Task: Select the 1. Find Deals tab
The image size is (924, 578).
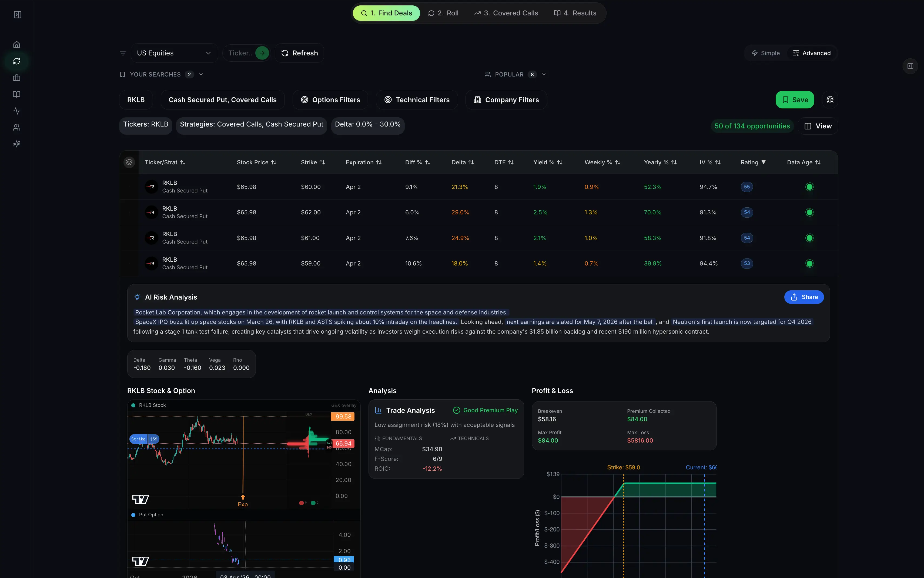Action: [386, 13]
